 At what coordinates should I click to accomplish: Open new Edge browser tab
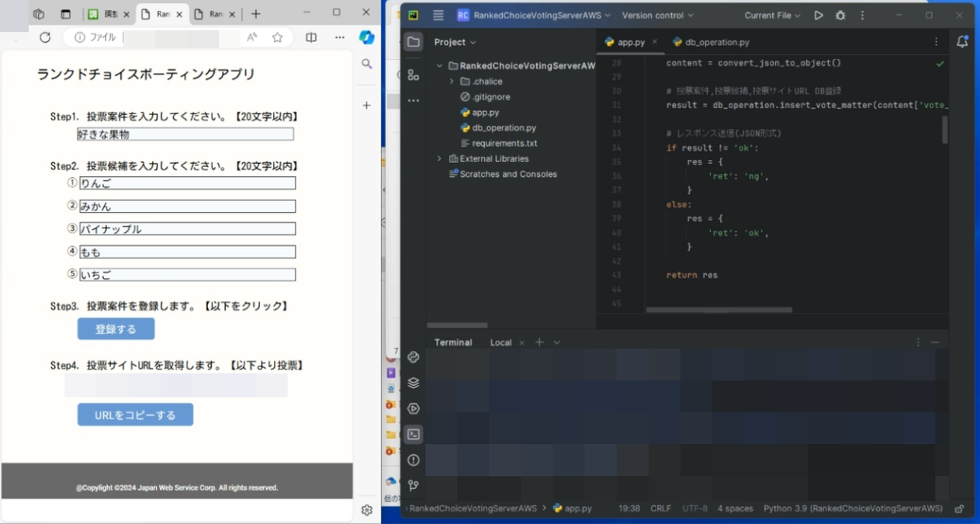255,14
